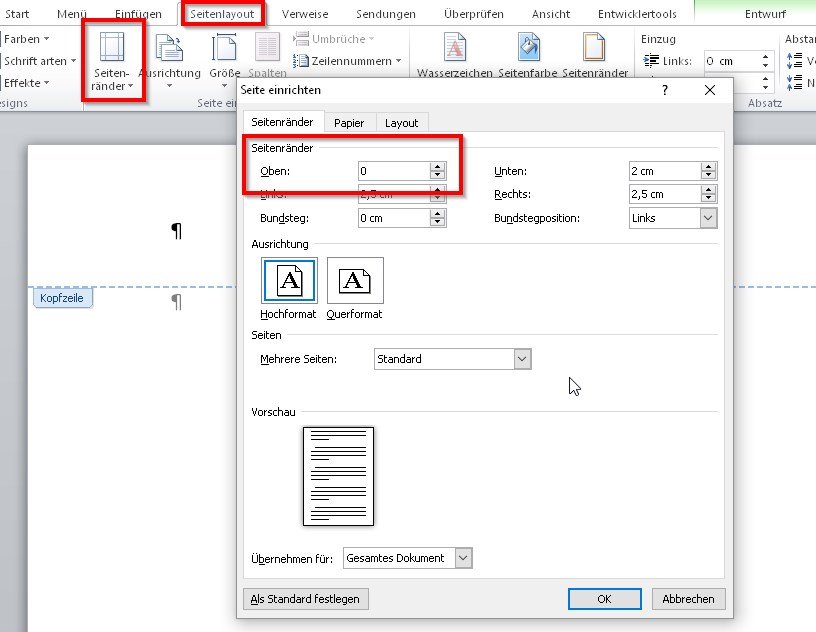This screenshot has width=816, height=632.
Task: Click Als Standard festlegen button
Action: pos(305,599)
